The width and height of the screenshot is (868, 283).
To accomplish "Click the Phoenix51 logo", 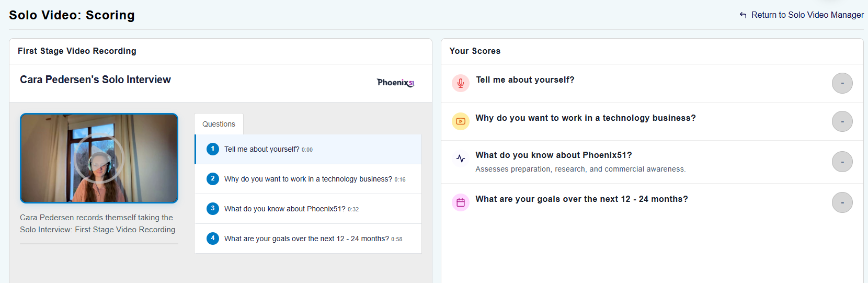I will [396, 83].
